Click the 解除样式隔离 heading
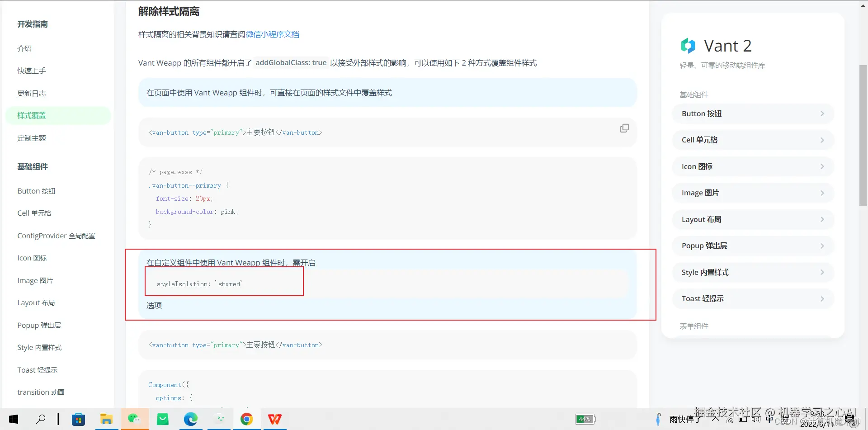This screenshot has height=430, width=868. tap(169, 11)
